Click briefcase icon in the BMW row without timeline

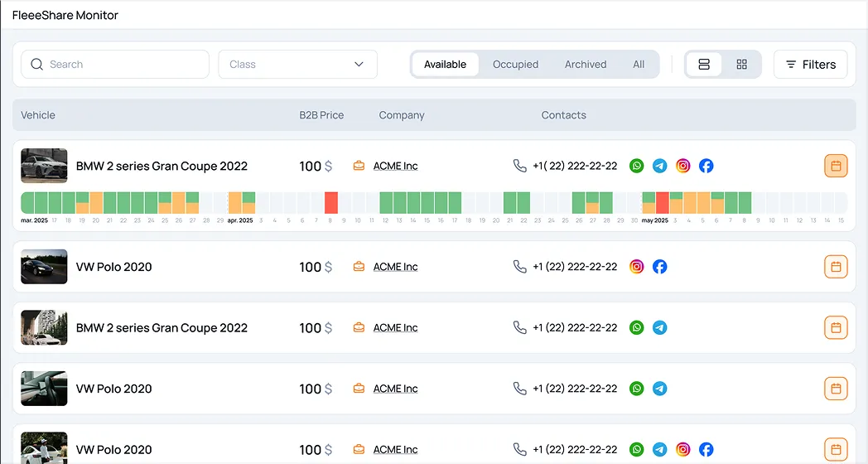[x=359, y=327]
